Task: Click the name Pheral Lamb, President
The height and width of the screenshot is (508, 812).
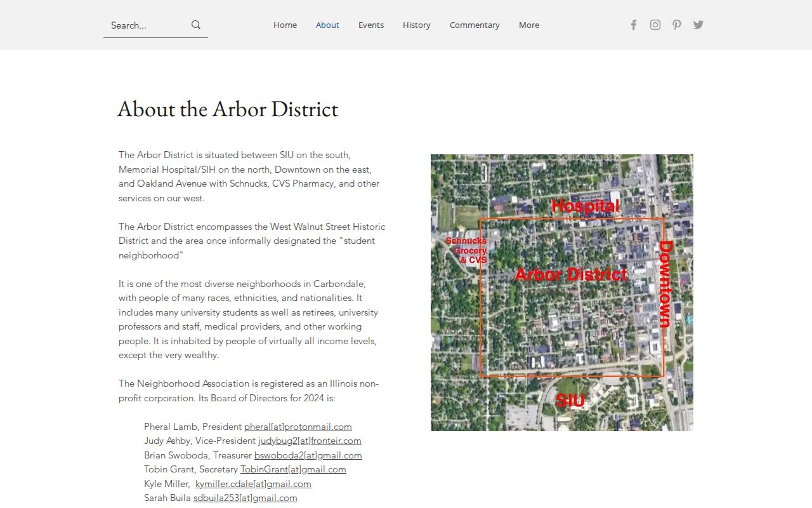Action: tap(193, 427)
